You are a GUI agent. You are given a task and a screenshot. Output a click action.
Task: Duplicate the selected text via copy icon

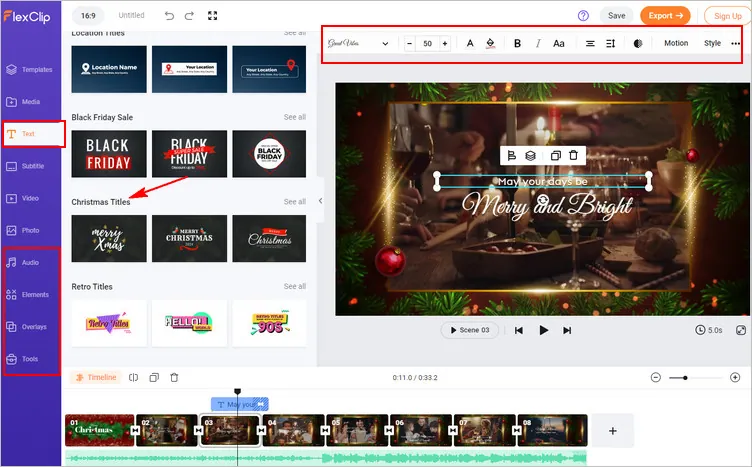pyautogui.click(x=555, y=155)
